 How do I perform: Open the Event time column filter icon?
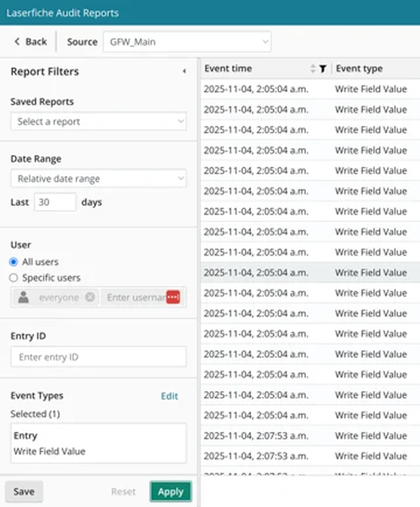323,68
